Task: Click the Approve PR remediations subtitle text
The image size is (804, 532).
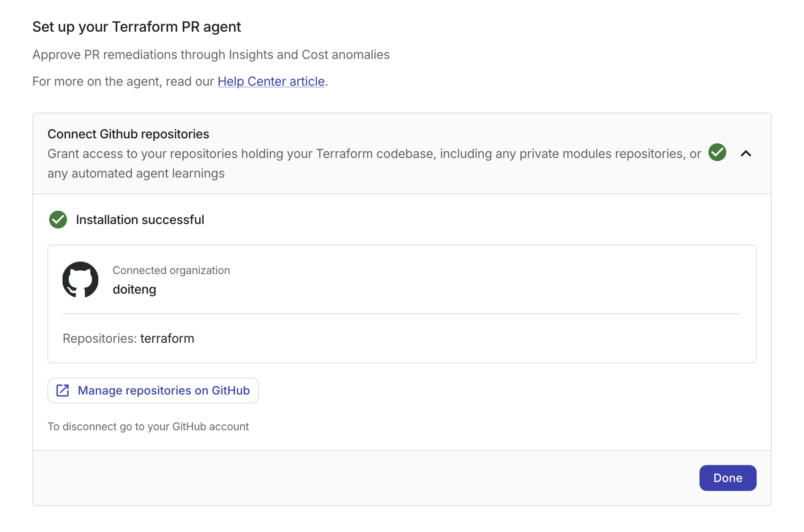Action: coord(211,54)
